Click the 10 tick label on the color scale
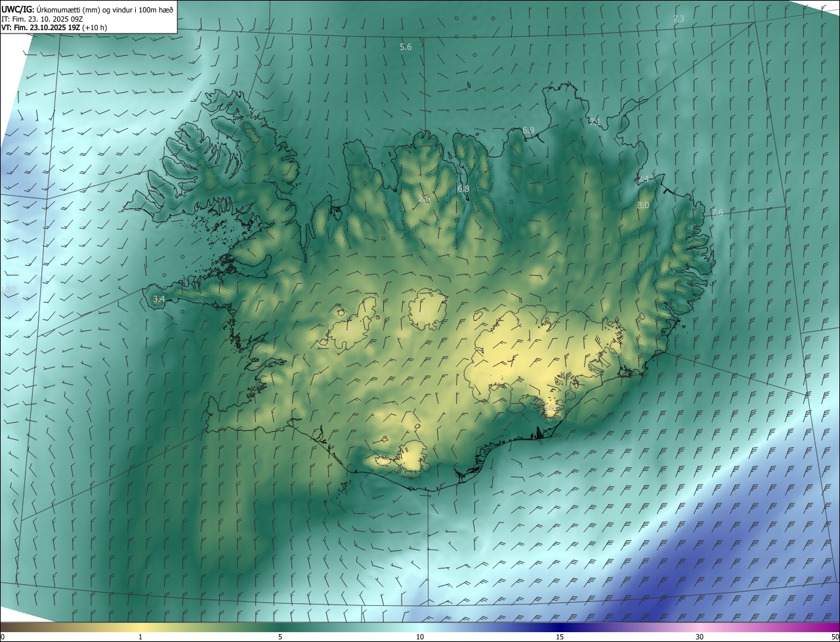This screenshot has height=642, width=840. pos(420,637)
